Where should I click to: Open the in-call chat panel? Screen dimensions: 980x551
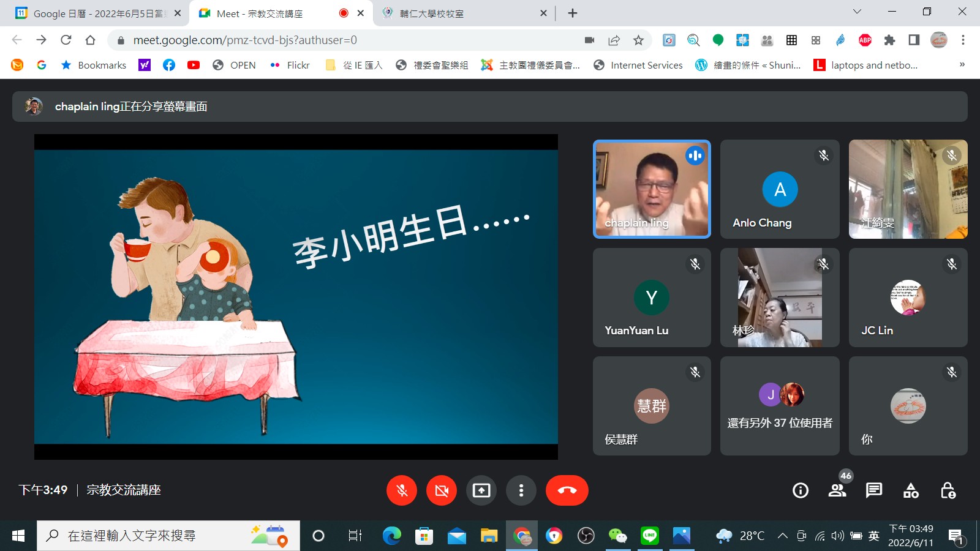(x=874, y=490)
